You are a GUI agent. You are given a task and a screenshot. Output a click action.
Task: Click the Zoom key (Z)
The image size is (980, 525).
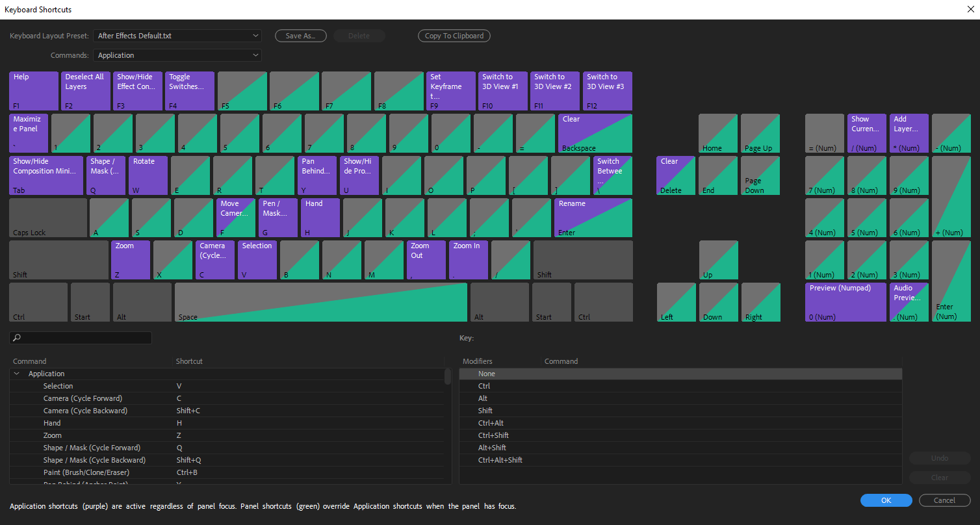[130, 259]
